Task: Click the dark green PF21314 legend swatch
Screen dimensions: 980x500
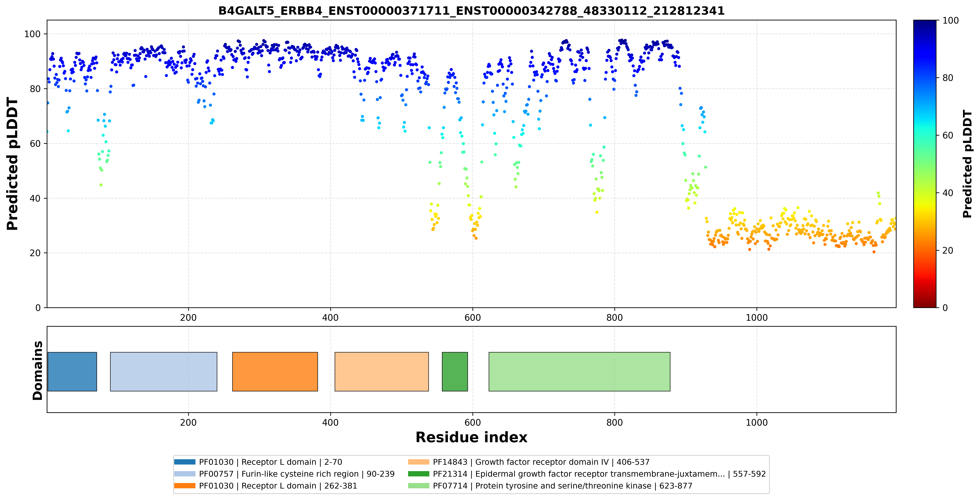Action: coord(419,474)
